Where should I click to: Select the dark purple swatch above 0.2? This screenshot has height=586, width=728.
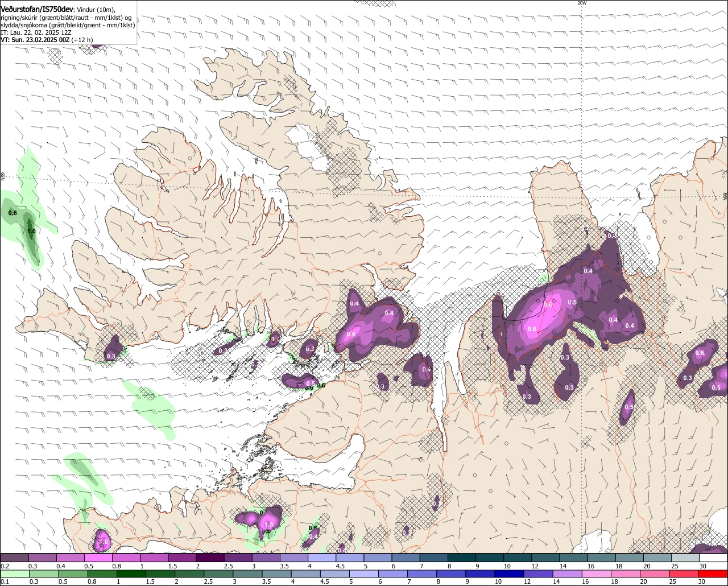coord(14,558)
